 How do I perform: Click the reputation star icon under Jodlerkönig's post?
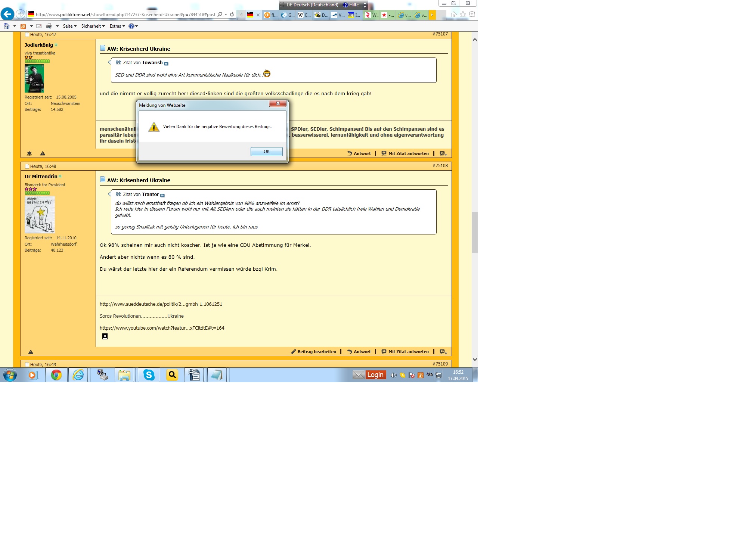pos(30,153)
